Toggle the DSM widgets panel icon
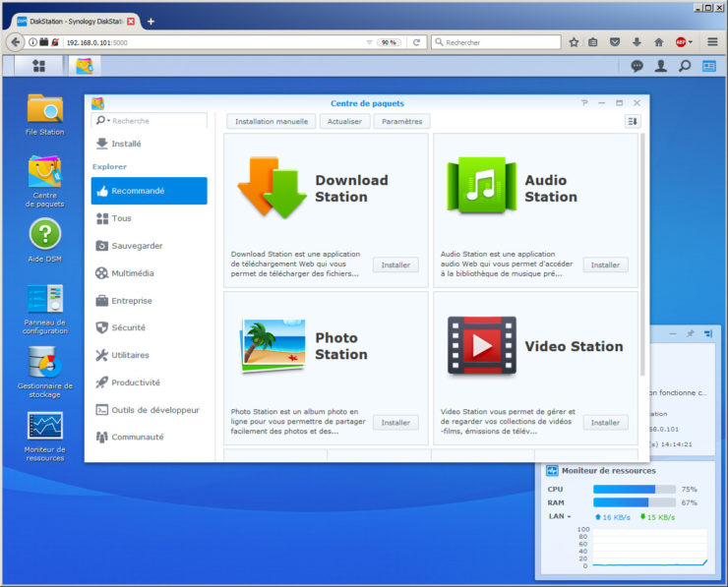The height and width of the screenshot is (587, 728). pos(709,66)
